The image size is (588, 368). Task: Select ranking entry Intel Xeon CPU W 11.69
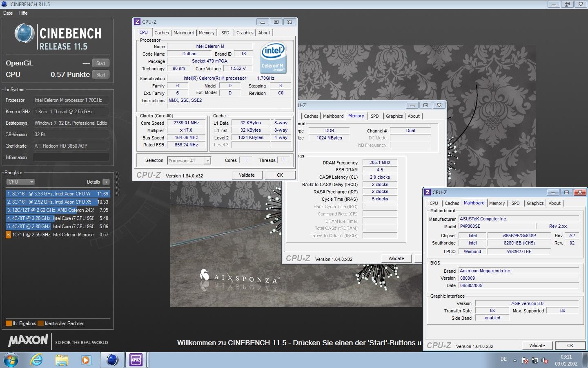pyautogui.click(x=58, y=194)
